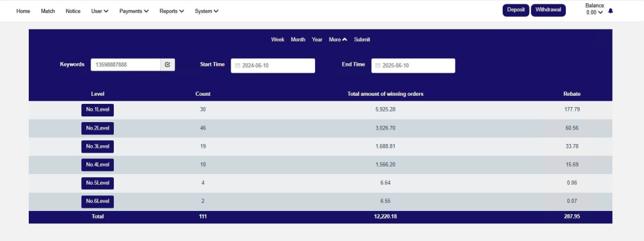Image resolution: width=644 pixels, height=241 pixels.
Task: Open No.6Level details
Action: pos(98,202)
